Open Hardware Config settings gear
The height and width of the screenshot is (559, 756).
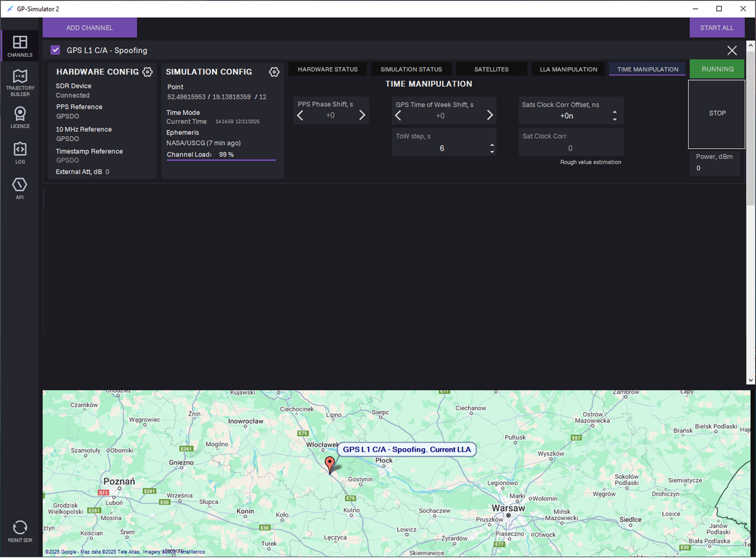[147, 72]
